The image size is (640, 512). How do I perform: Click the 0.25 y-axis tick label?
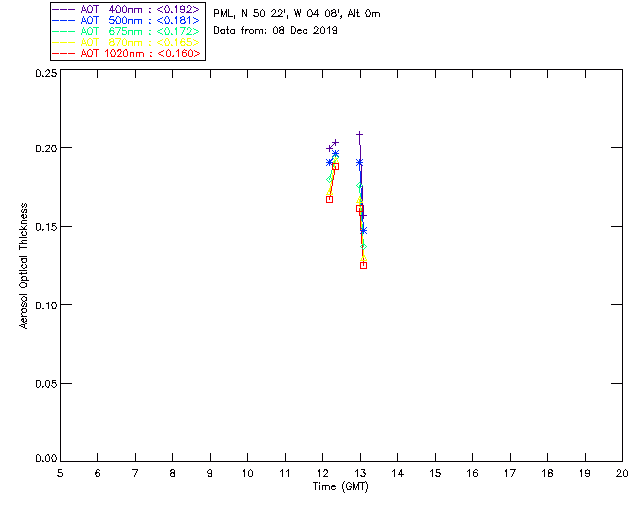pos(46,73)
